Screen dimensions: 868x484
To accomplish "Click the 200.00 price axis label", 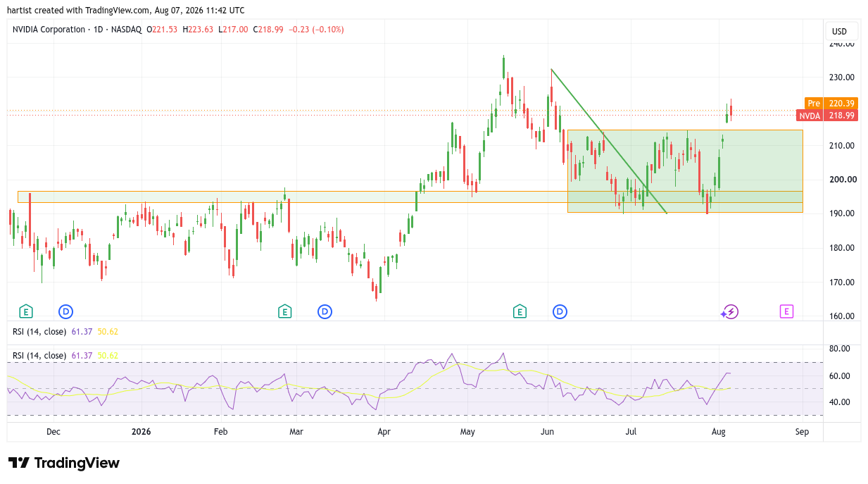I will (x=843, y=180).
